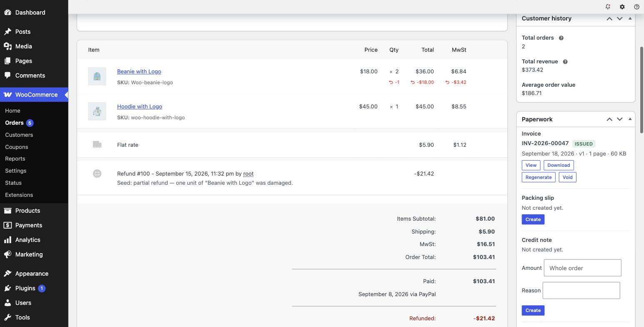Click the Total orders help tooltip icon

[x=561, y=38]
